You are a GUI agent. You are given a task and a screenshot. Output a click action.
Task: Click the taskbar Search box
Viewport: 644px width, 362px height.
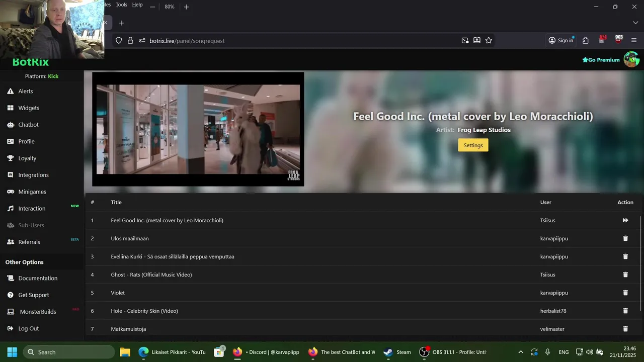(69, 352)
